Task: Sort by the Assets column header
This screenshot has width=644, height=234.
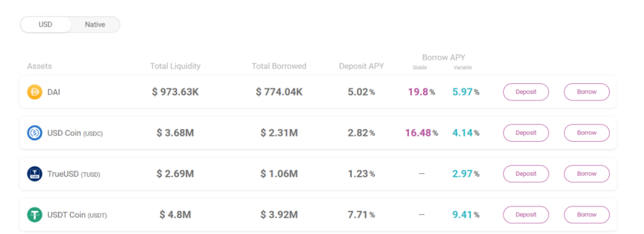Action: point(39,66)
